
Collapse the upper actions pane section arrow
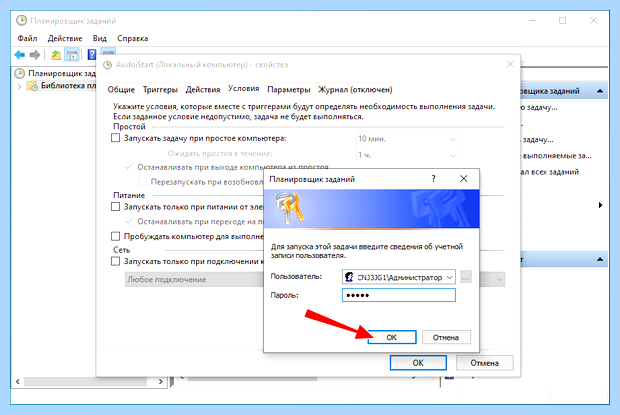click(x=600, y=91)
